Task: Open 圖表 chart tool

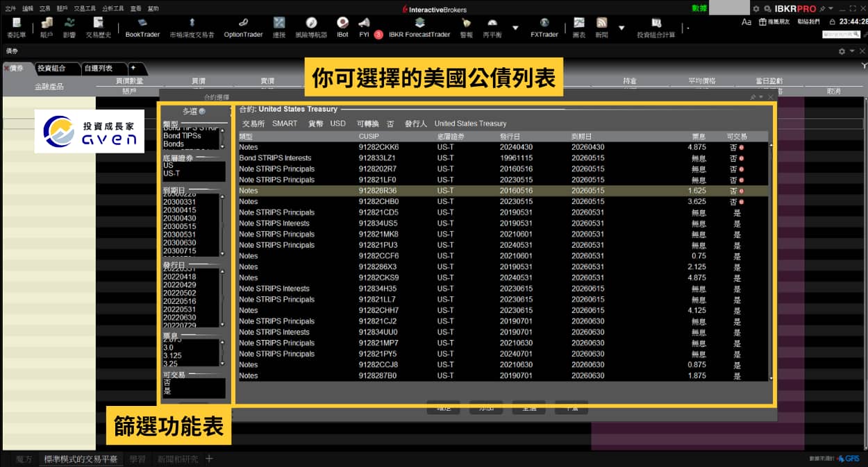Action: 578,27
